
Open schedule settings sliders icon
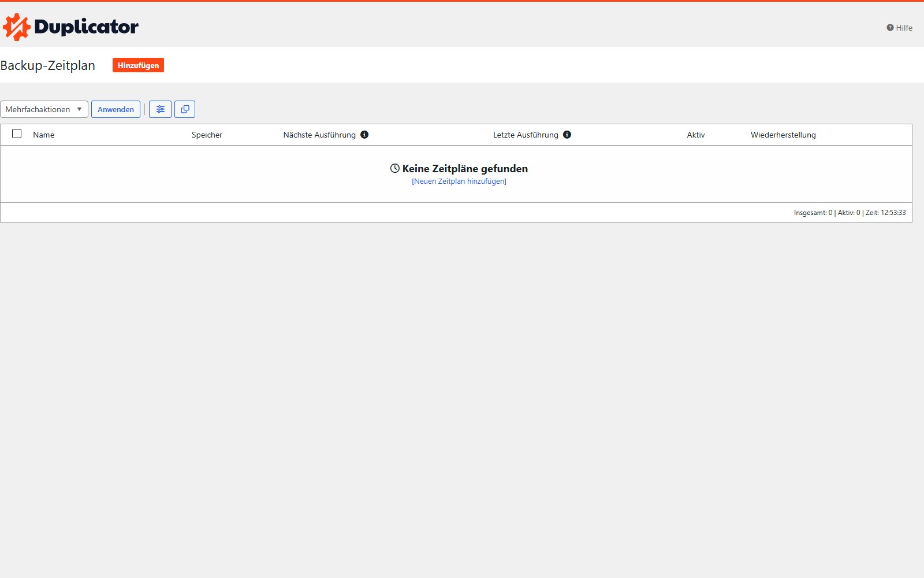(x=160, y=109)
